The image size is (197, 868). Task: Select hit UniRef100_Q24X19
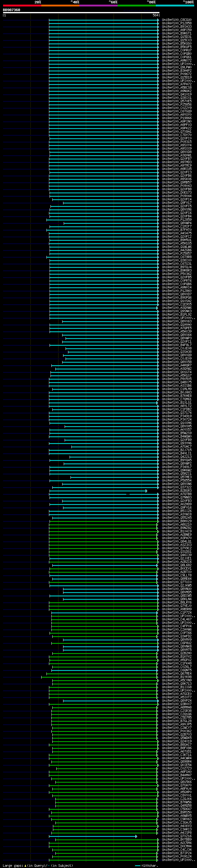tap(176, 741)
